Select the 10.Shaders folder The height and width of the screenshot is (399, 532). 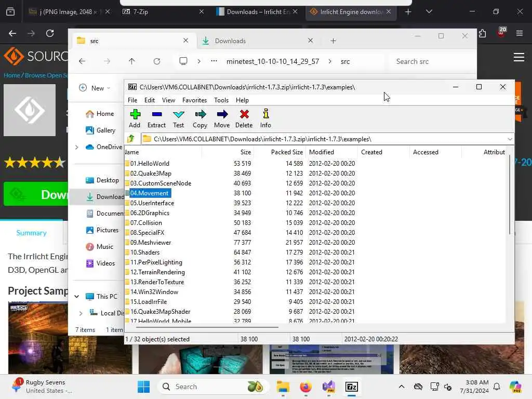(145, 252)
